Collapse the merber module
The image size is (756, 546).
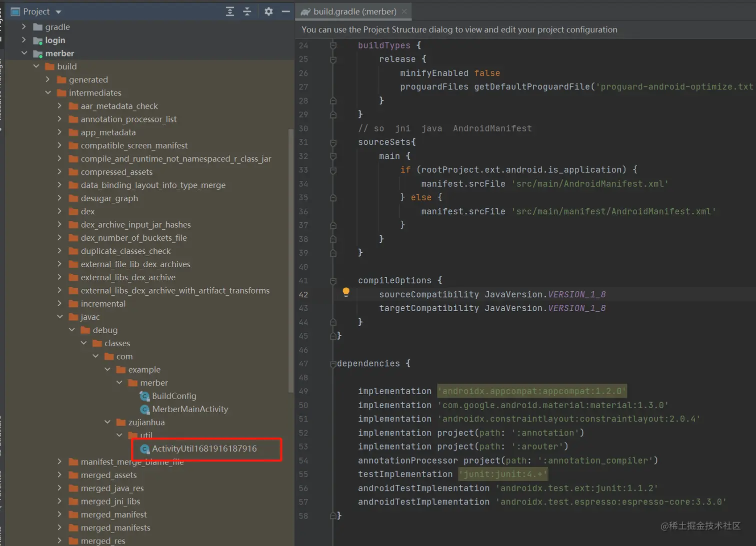[x=24, y=53]
